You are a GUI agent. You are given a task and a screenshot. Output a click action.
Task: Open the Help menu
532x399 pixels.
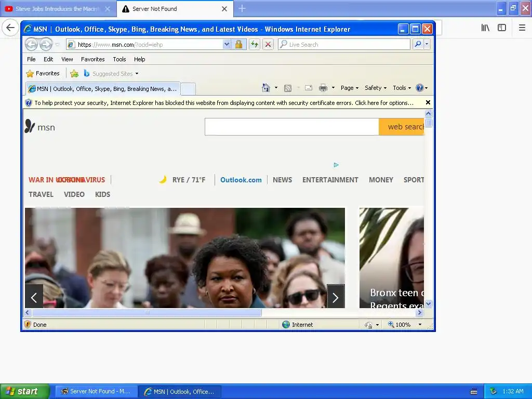139,59
